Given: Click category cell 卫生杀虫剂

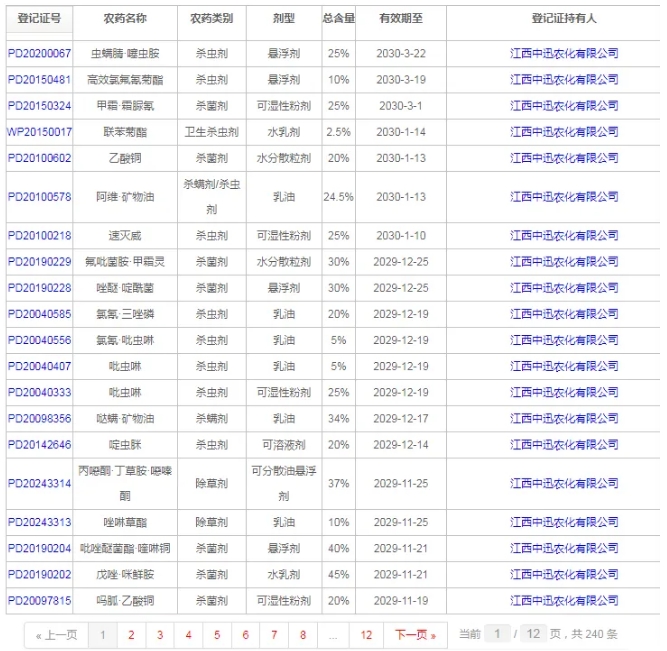Looking at the screenshot, I should pyautogui.click(x=211, y=132).
